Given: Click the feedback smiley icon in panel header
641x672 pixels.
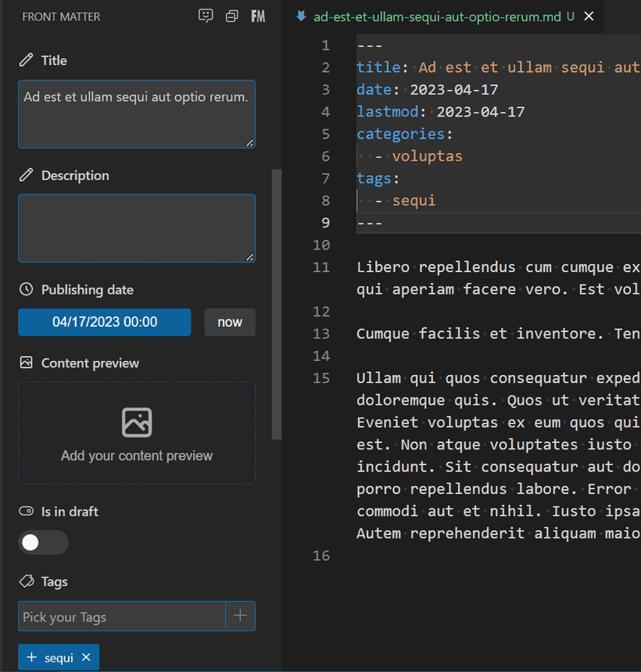Looking at the screenshot, I should (206, 16).
